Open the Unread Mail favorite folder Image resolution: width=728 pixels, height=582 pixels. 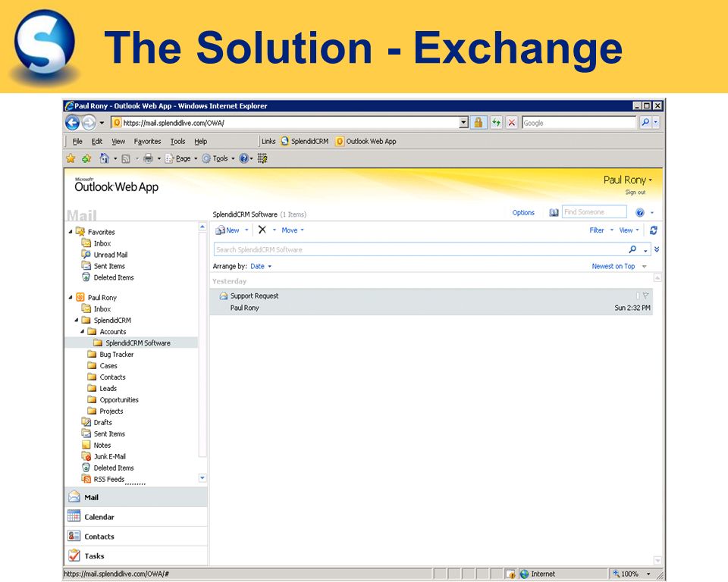110,255
